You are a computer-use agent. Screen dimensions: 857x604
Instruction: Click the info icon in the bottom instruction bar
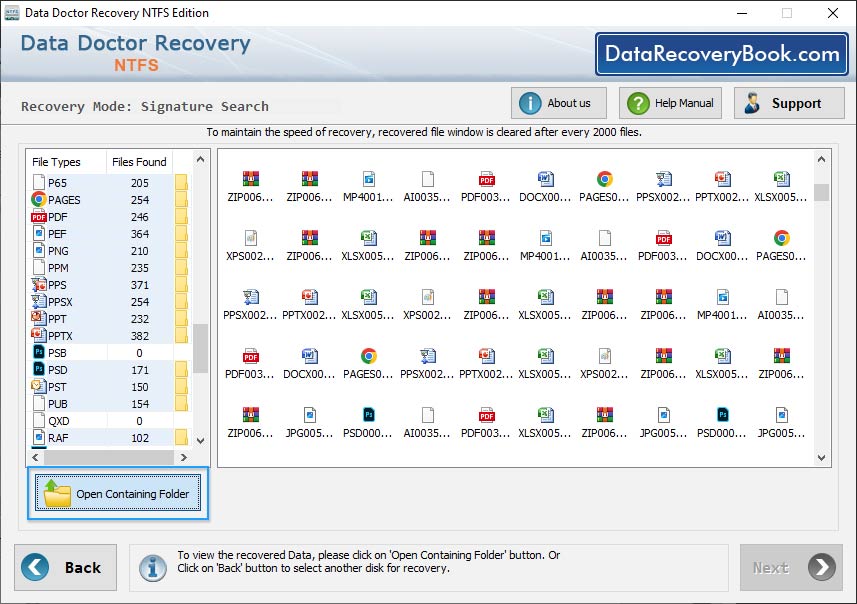coord(153,567)
